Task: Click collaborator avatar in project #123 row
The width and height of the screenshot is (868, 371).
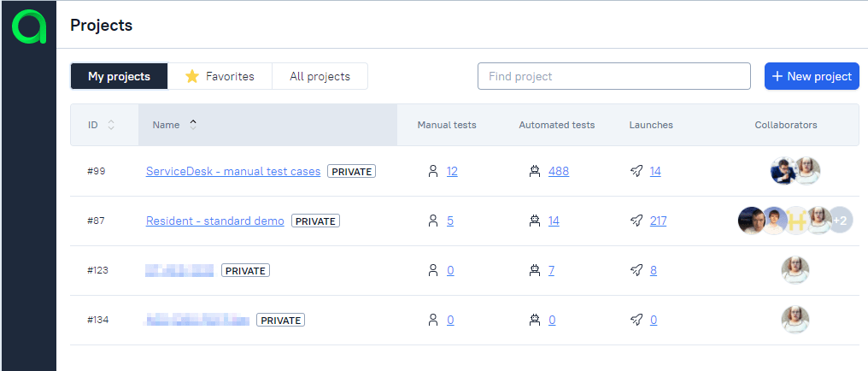Action: (x=795, y=270)
